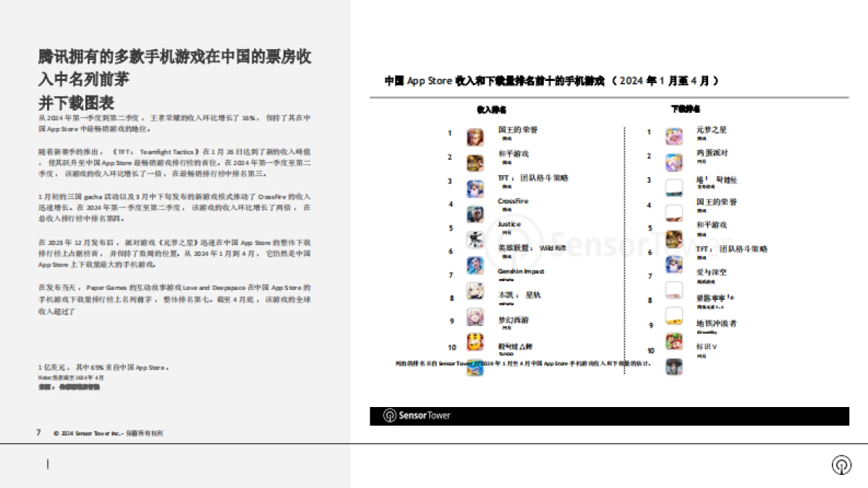
Task: Select the black ink Justice game icon
Action: pyautogui.click(x=475, y=239)
